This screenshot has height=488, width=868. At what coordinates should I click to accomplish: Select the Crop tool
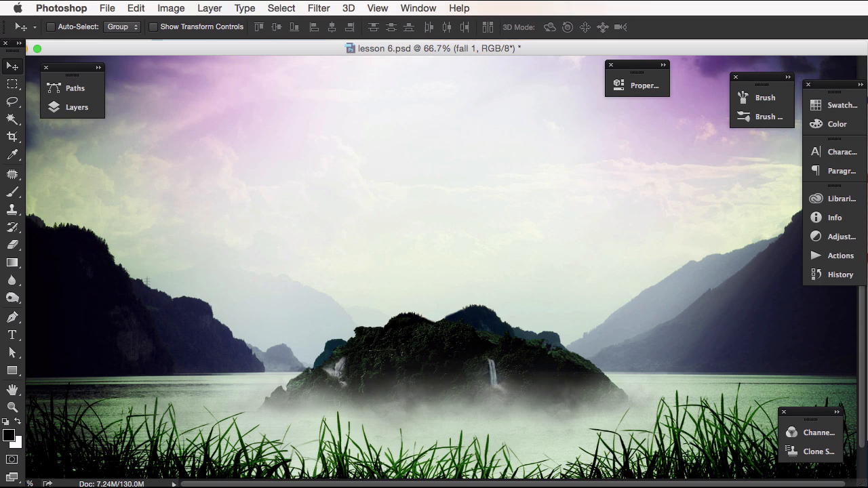pos(12,137)
